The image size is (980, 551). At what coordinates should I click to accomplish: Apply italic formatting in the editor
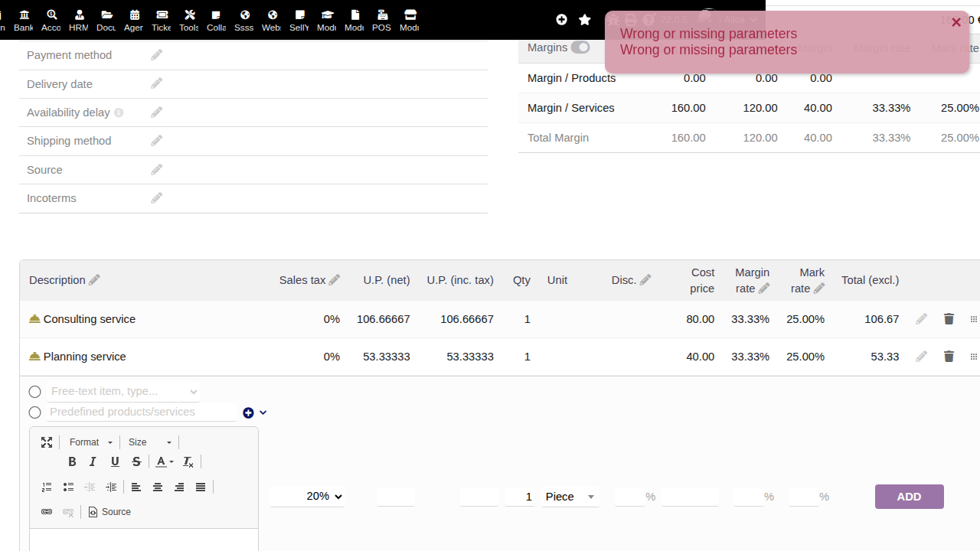[93, 462]
